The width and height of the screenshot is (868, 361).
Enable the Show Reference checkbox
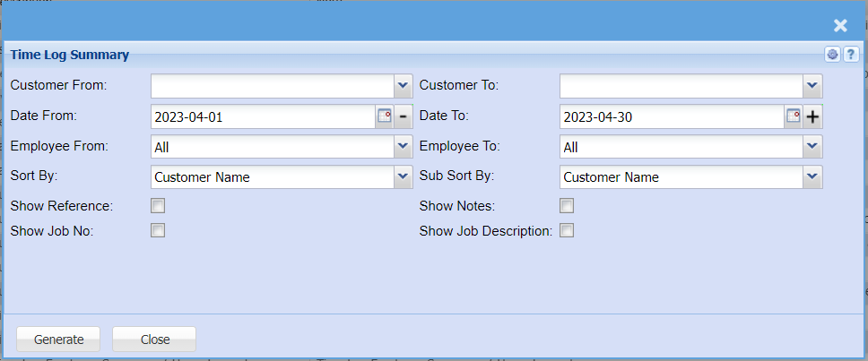click(158, 206)
